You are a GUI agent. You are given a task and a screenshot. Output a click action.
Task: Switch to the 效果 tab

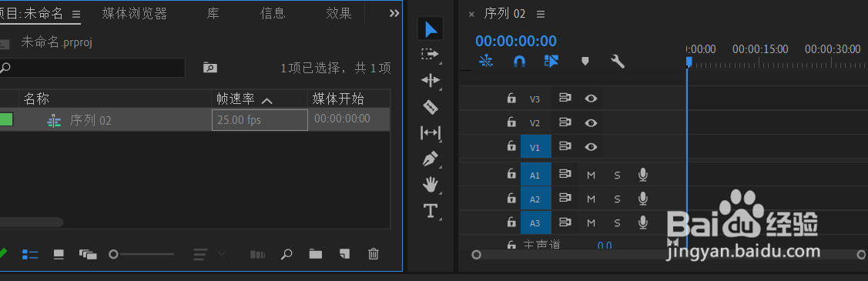pos(339,14)
